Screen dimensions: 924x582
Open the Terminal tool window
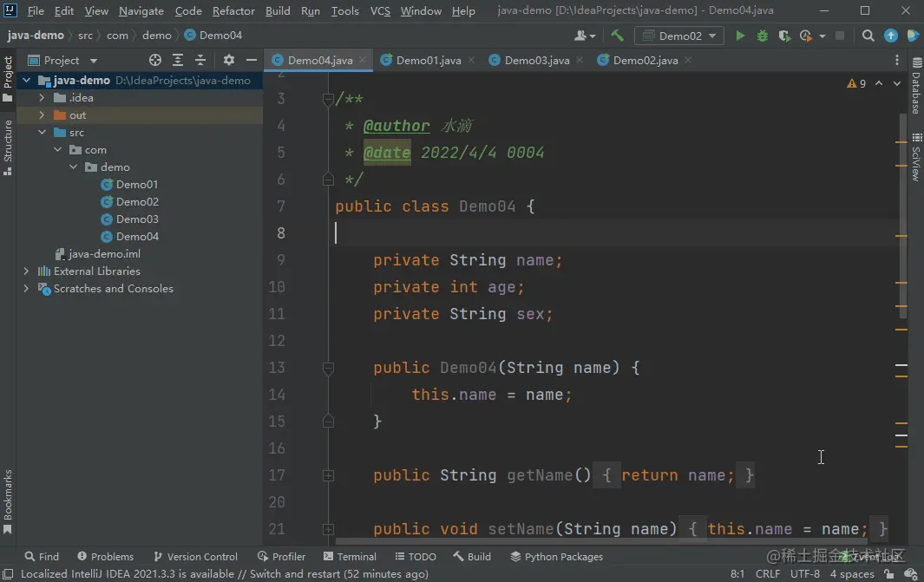(x=350, y=557)
